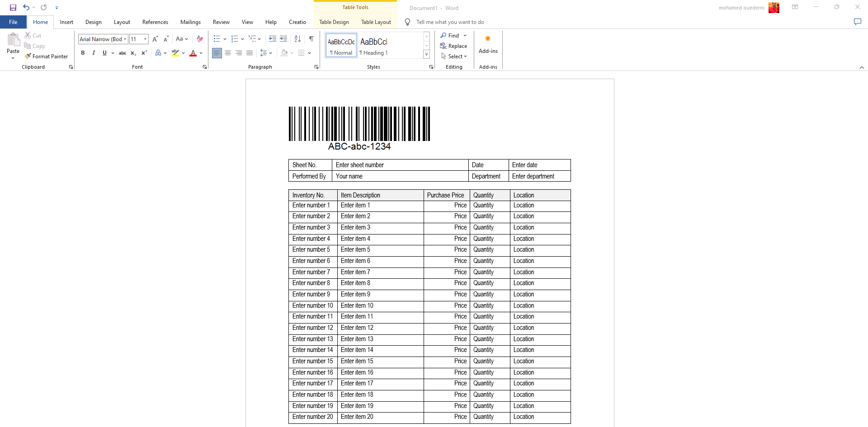Use the Format Painter brush
The height and width of the screenshot is (427, 868).
point(46,56)
